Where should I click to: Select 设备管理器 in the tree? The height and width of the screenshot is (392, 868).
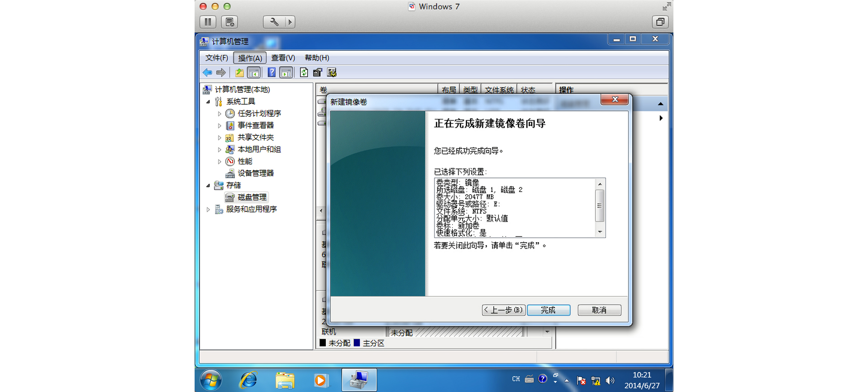tap(256, 173)
